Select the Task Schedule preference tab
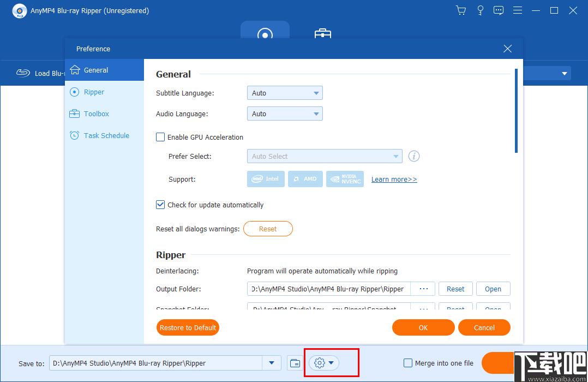The image size is (588, 382). tap(106, 136)
